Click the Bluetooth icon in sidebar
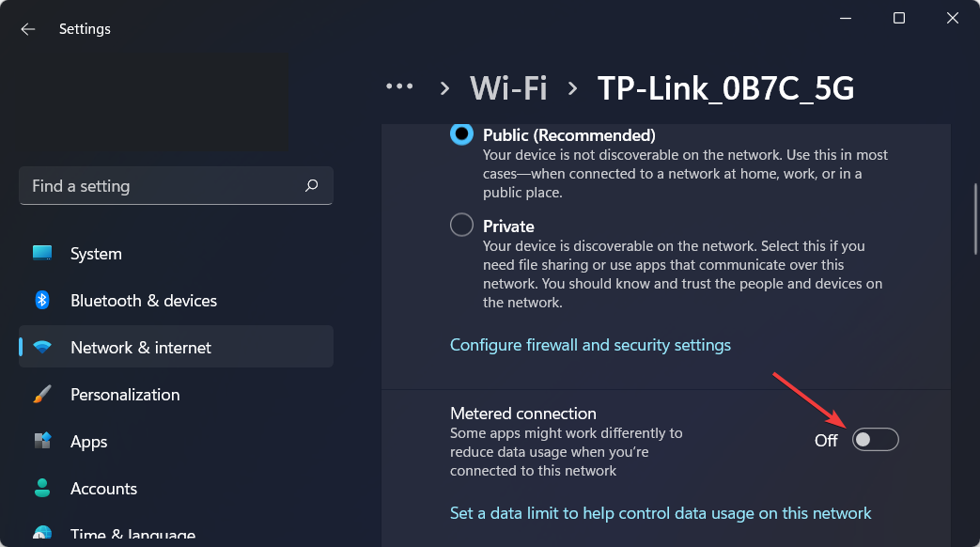 pos(42,301)
